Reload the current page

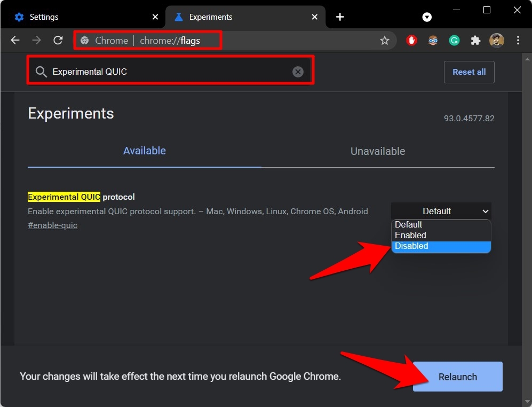tap(58, 40)
